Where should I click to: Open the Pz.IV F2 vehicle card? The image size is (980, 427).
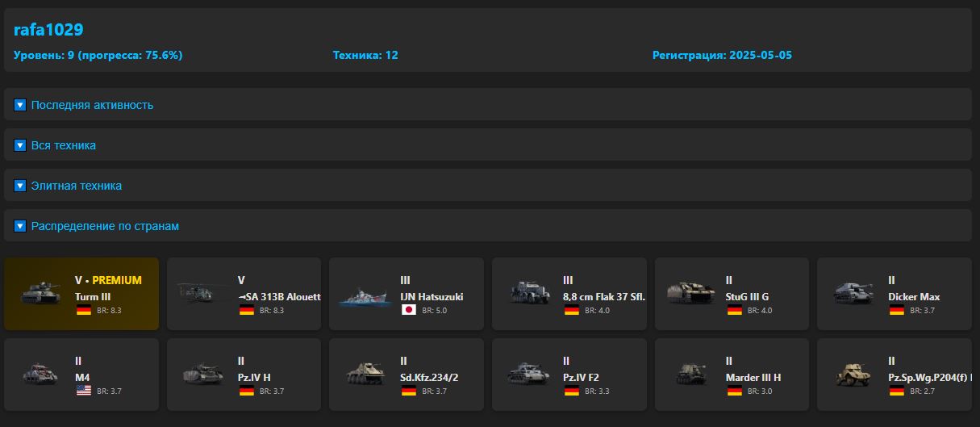coord(569,375)
